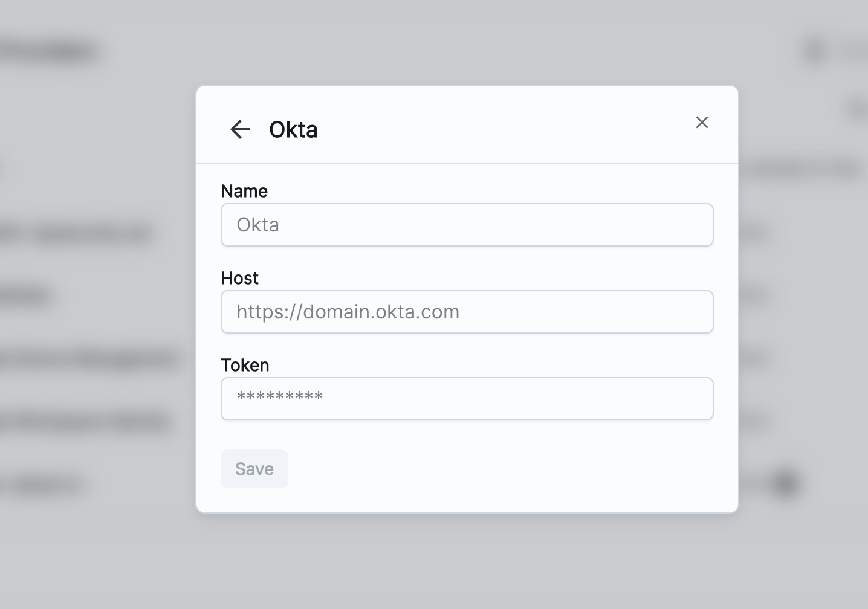Click the "Okta" dialog title text
The width and height of the screenshot is (868, 609).
click(293, 129)
